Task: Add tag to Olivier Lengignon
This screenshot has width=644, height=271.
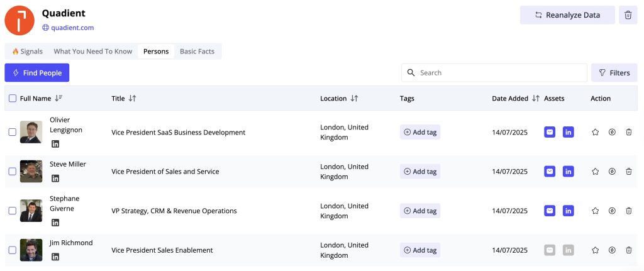Action: tap(420, 132)
